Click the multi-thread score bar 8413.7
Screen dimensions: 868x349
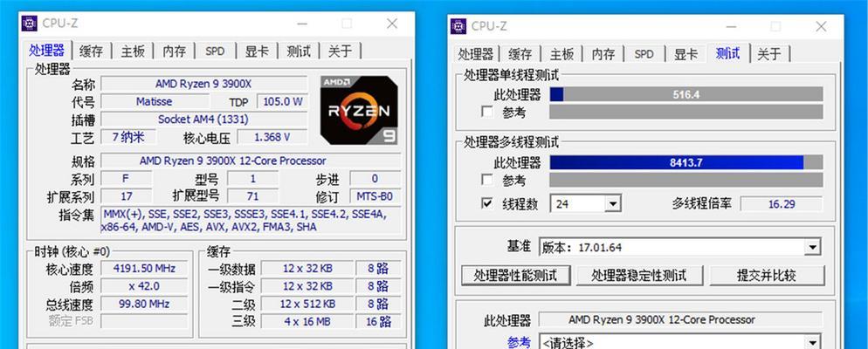tap(685, 162)
